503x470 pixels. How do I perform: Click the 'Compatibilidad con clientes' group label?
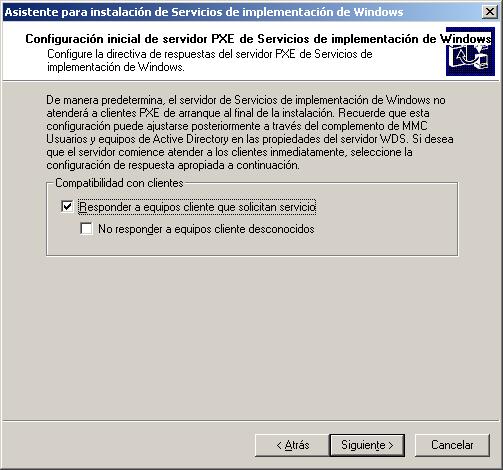pos(119,183)
